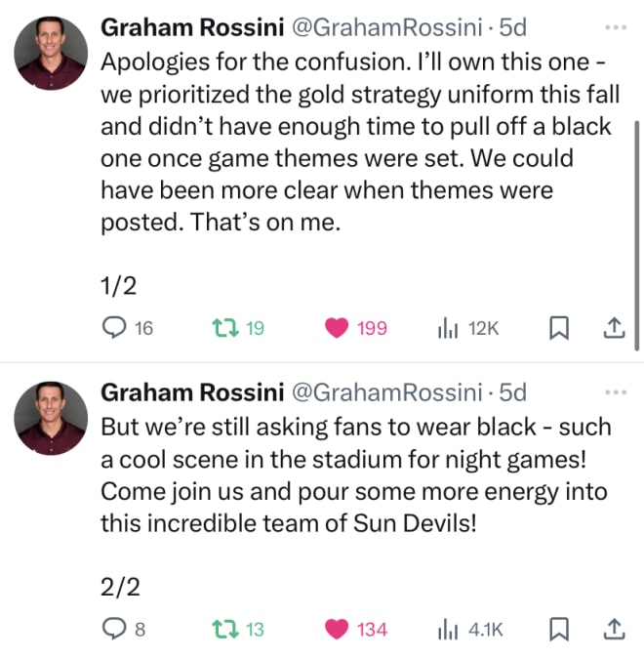Open the 5d timestamp of second tweet

click(x=512, y=392)
